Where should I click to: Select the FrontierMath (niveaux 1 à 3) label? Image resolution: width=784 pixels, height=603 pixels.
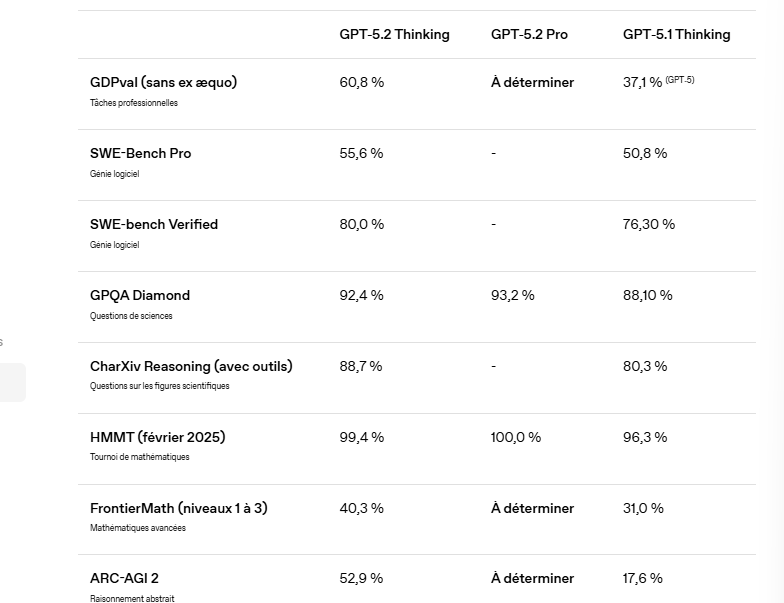click(178, 508)
